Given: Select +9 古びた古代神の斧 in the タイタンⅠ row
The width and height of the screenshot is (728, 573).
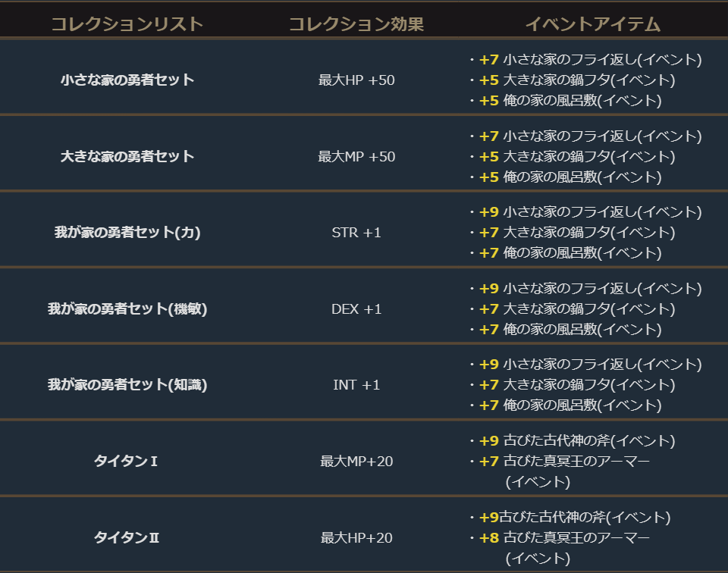Looking at the screenshot, I should 576,440.
